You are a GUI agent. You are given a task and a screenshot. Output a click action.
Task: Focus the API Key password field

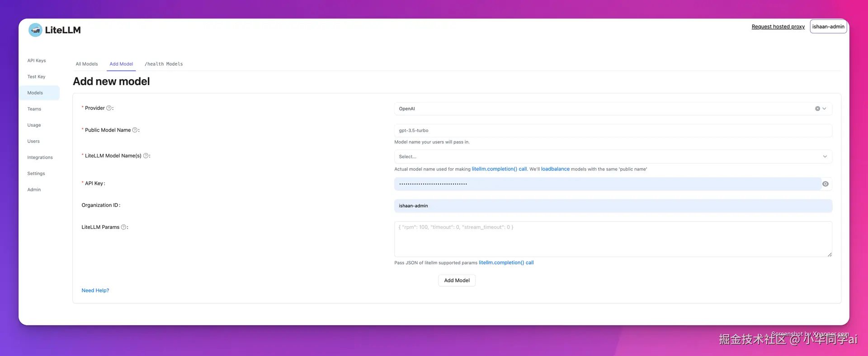608,184
